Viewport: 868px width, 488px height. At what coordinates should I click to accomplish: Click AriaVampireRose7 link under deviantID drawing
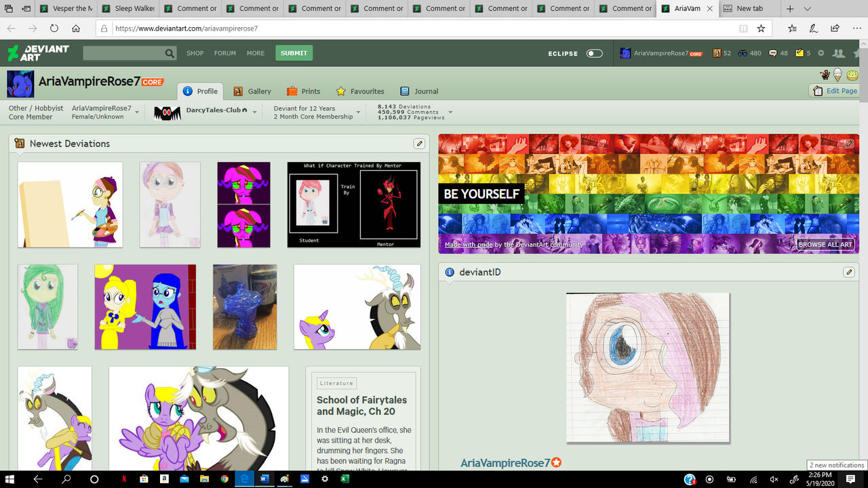coord(505,463)
